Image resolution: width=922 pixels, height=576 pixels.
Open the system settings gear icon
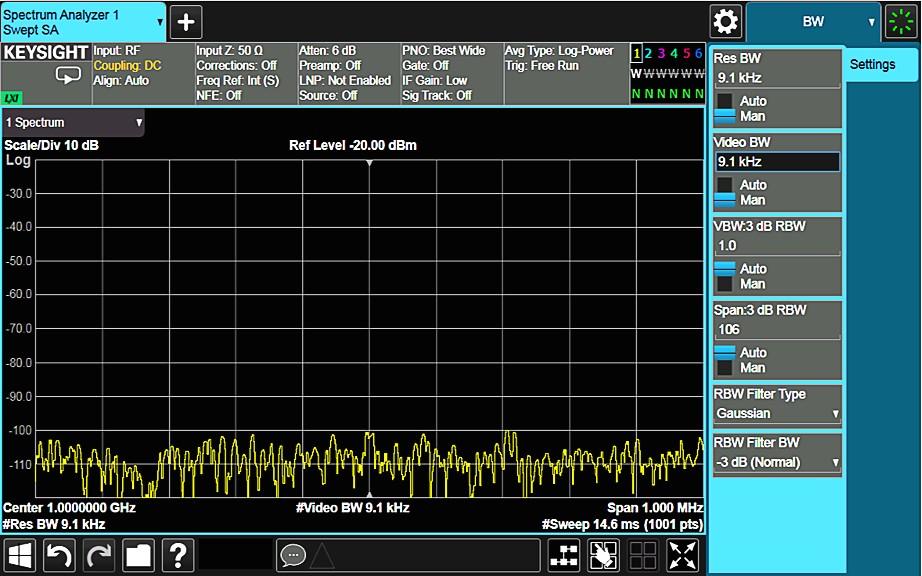(x=725, y=21)
